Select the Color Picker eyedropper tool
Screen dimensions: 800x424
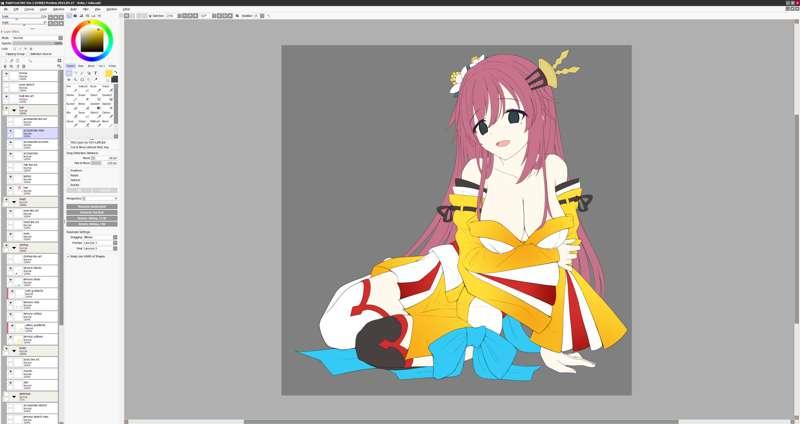pos(95,80)
